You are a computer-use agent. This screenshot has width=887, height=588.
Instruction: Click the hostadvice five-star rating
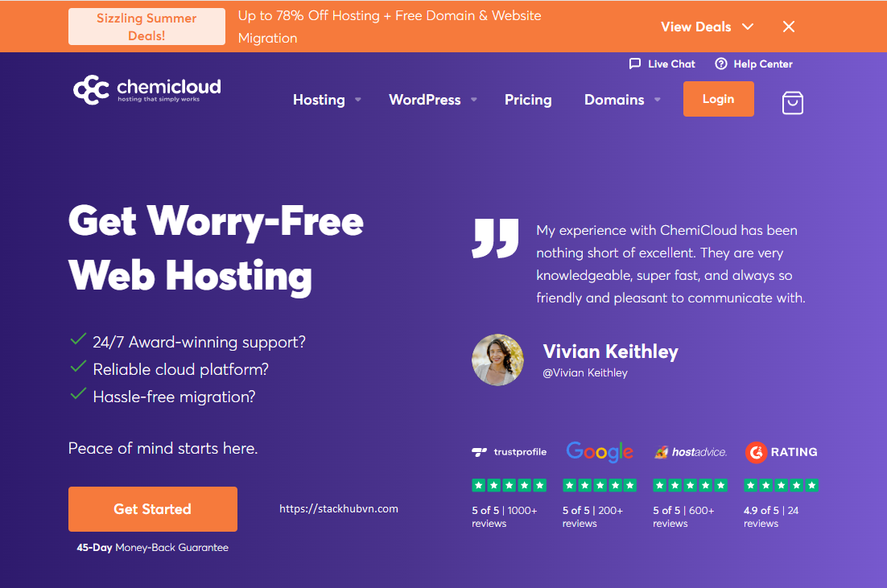pos(690,485)
